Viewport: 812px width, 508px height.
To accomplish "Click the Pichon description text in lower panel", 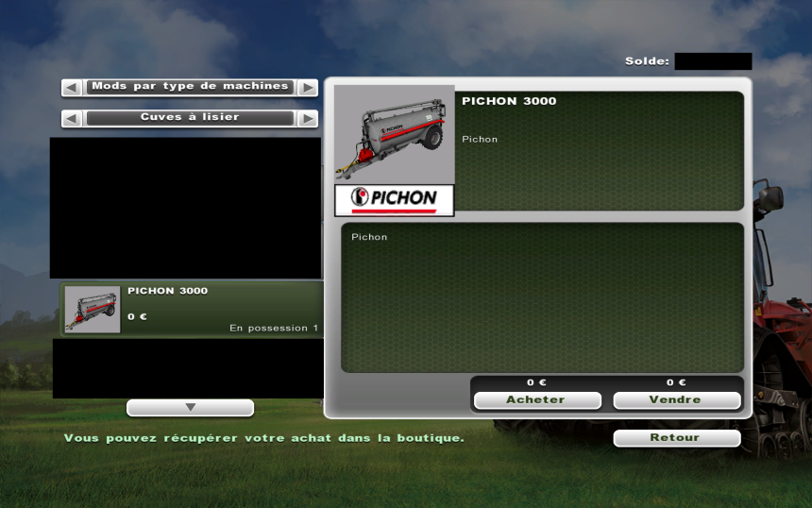I will coord(369,237).
